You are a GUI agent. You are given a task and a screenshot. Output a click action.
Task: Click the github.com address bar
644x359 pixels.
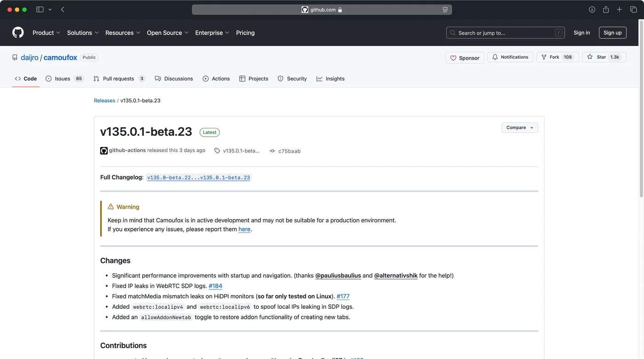pyautogui.click(x=322, y=10)
